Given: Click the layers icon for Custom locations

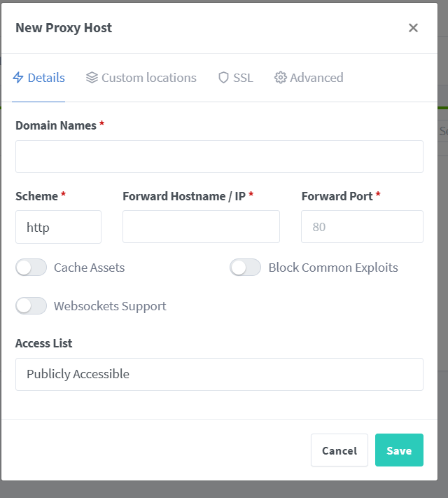Looking at the screenshot, I should pos(92,78).
